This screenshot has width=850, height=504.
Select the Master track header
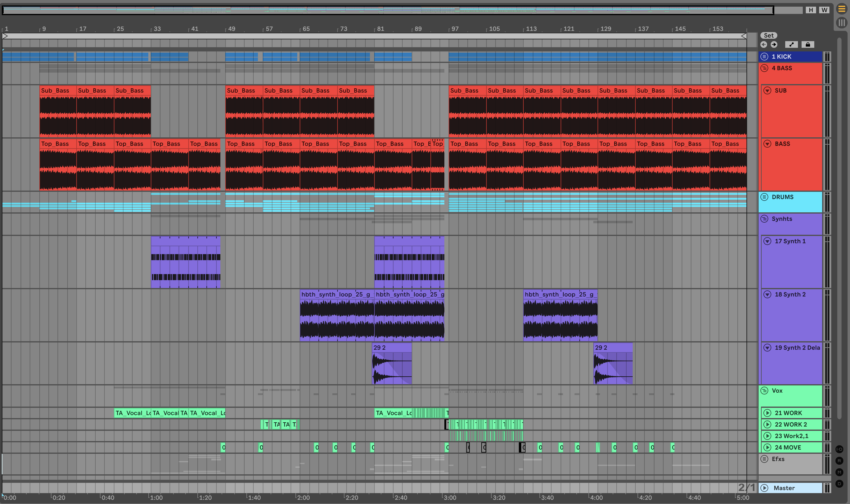point(792,488)
